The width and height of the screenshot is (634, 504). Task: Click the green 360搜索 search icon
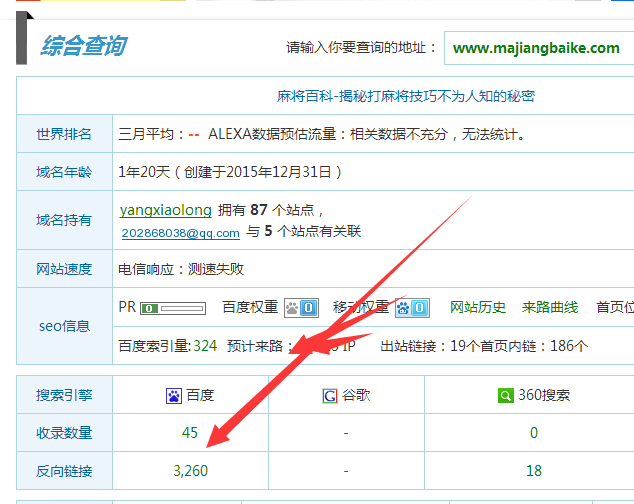[506, 395]
